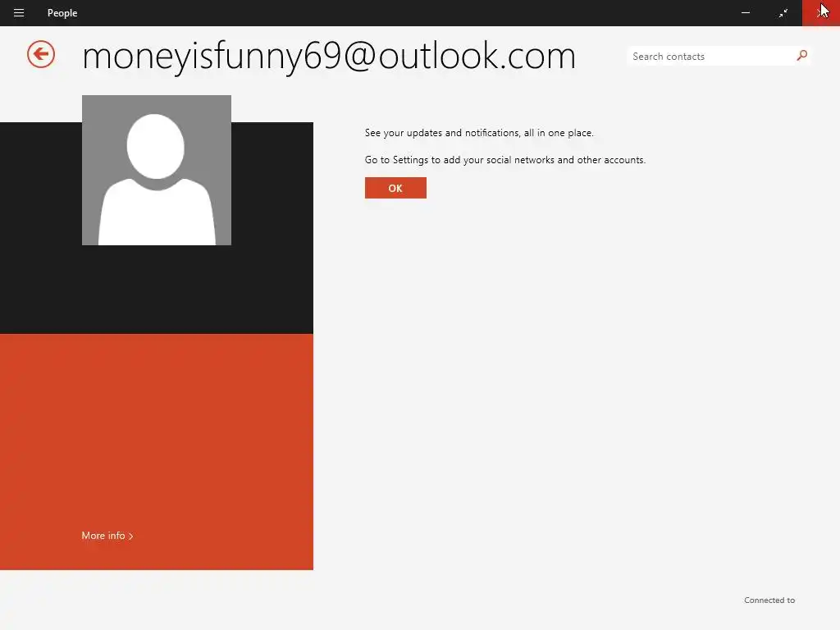This screenshot has width=840, height=630.
Task: Open the hamburger menu in title bar
Action: 19,13
